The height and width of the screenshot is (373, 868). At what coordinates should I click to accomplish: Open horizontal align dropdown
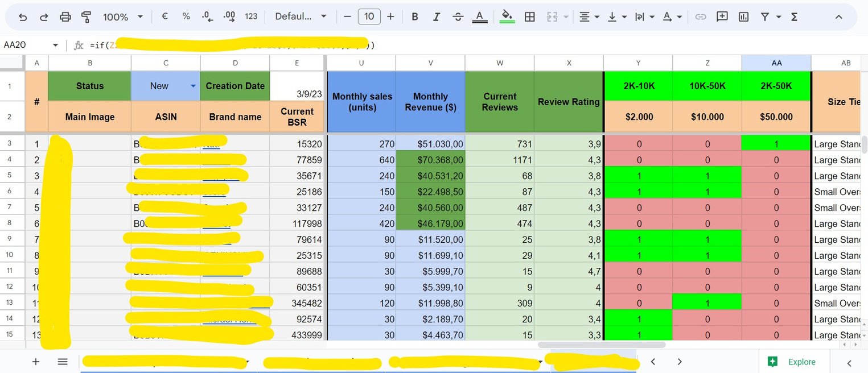tap(589, 16)
